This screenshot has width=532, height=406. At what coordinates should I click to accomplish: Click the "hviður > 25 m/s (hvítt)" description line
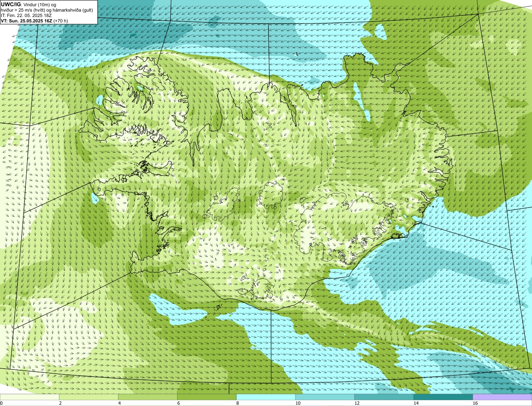tap(47, 10)
